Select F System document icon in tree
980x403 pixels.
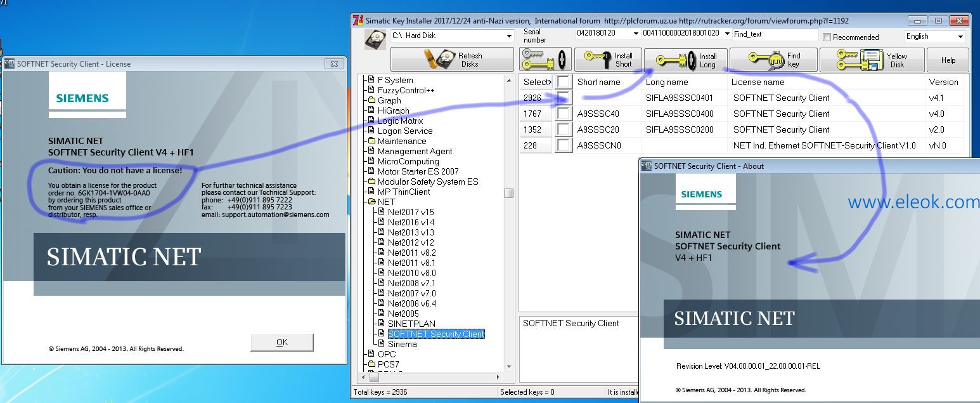click(371, 80)
